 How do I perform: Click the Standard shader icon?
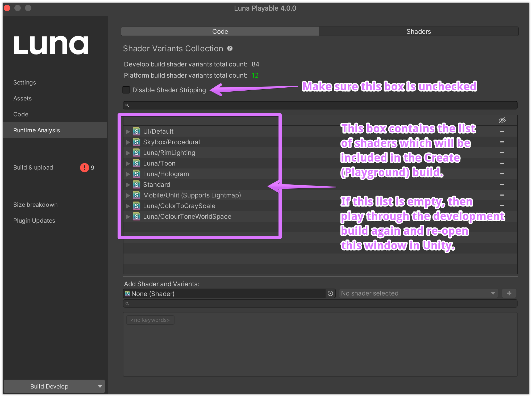pyautogui.click(x=137, y=184)
